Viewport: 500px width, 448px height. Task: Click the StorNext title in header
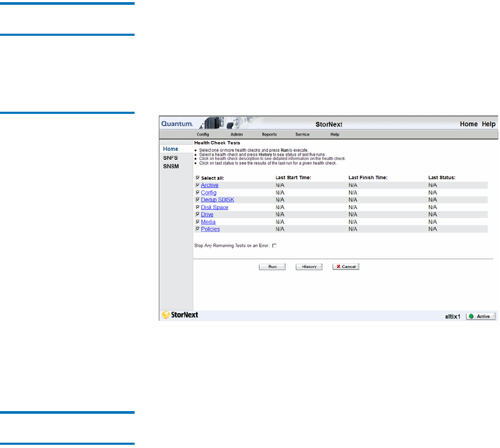pos(329,125)
